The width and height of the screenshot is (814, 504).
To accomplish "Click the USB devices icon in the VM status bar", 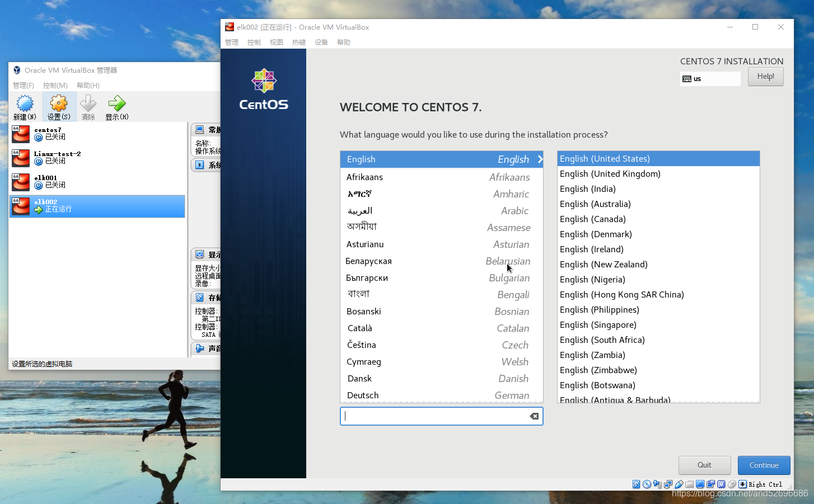I will (x=679, y=484).
